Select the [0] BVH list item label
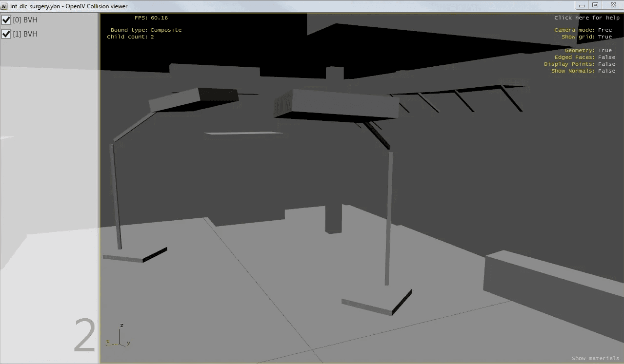624x364 pixels. tap(25, 20)
